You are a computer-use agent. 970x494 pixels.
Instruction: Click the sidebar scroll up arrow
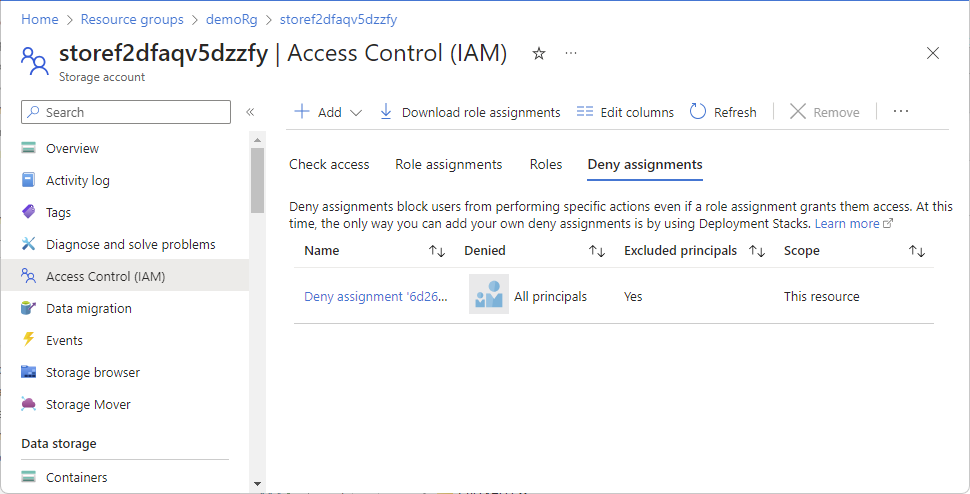coord(257,138)
